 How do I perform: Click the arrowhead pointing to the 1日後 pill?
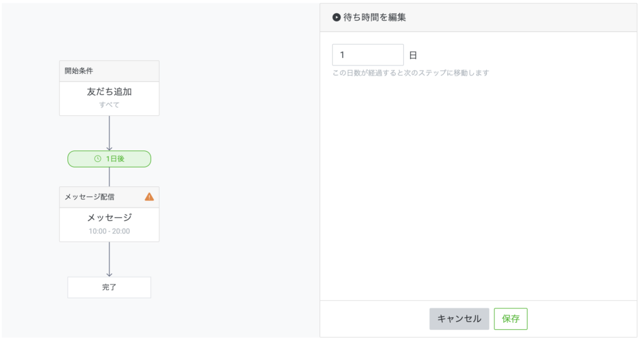pyautogui.click(x=109, y=147)
